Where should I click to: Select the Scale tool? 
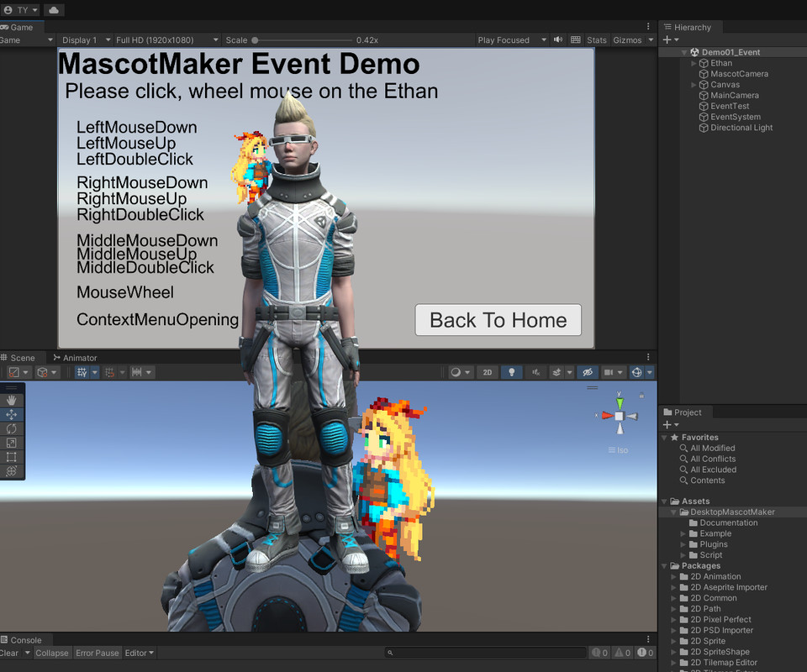[x=11, y=442]
